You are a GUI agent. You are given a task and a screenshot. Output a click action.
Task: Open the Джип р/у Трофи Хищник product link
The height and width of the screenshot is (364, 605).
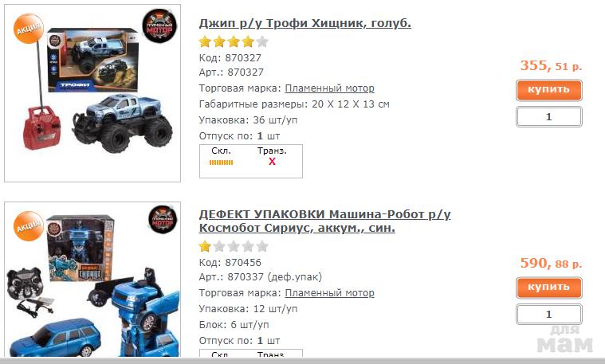304,23
